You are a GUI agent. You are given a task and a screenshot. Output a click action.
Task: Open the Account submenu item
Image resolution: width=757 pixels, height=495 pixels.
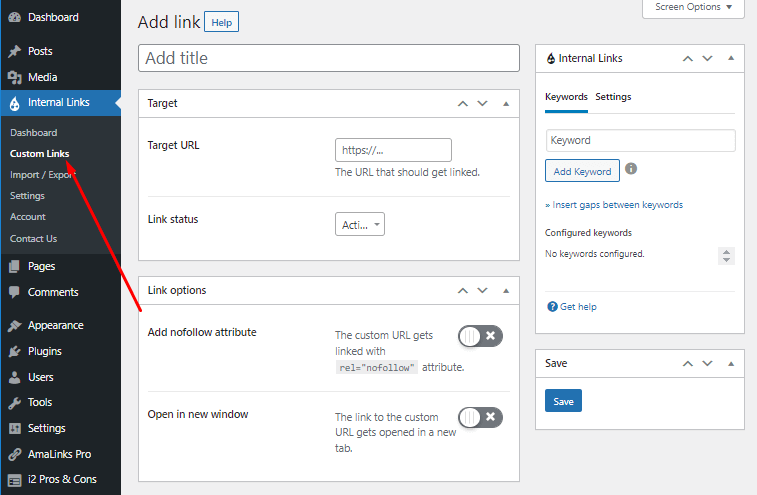pos(28,217)
